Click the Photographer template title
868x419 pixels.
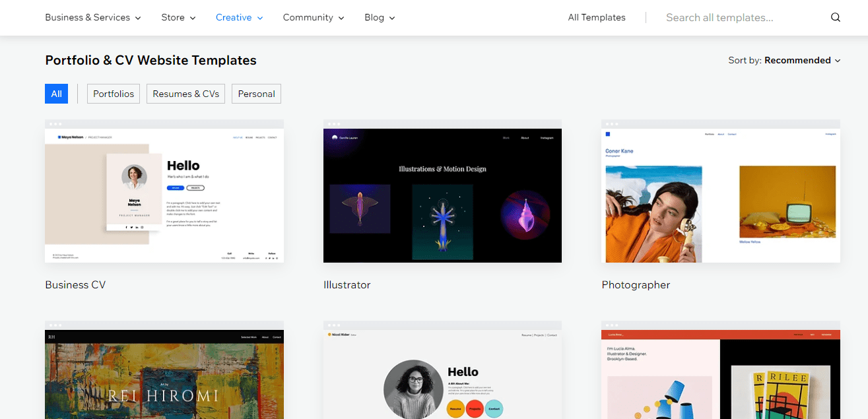coord(636,285)
